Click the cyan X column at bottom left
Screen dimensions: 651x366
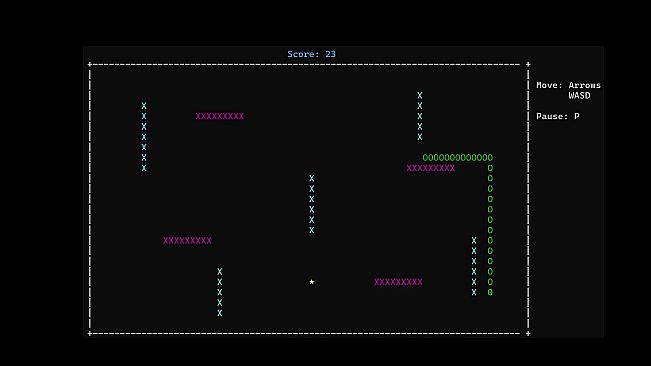click(220, 293)
